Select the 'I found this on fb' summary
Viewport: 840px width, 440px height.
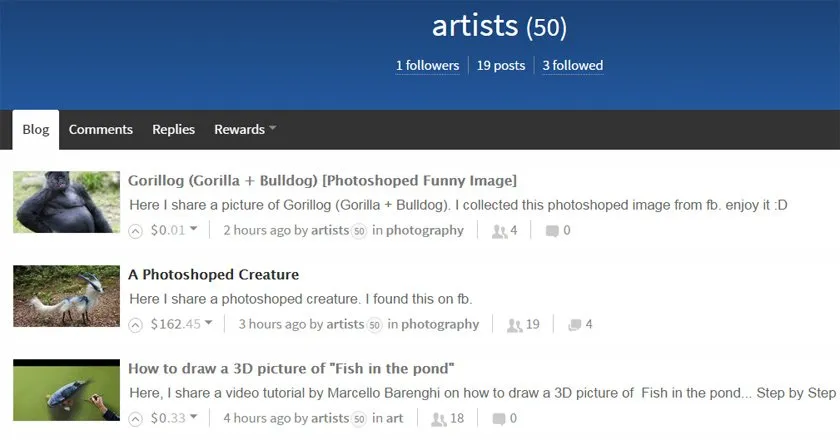click(301, 299)
